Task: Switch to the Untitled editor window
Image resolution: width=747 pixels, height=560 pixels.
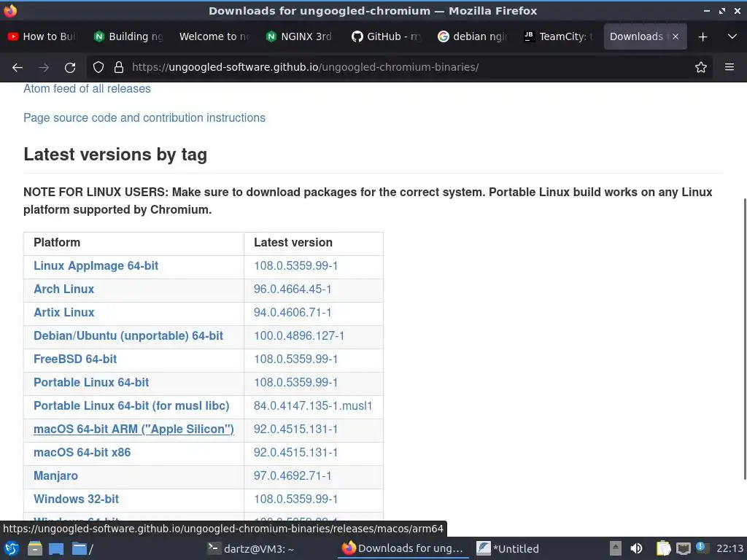Action: click(x=508, y=548)
